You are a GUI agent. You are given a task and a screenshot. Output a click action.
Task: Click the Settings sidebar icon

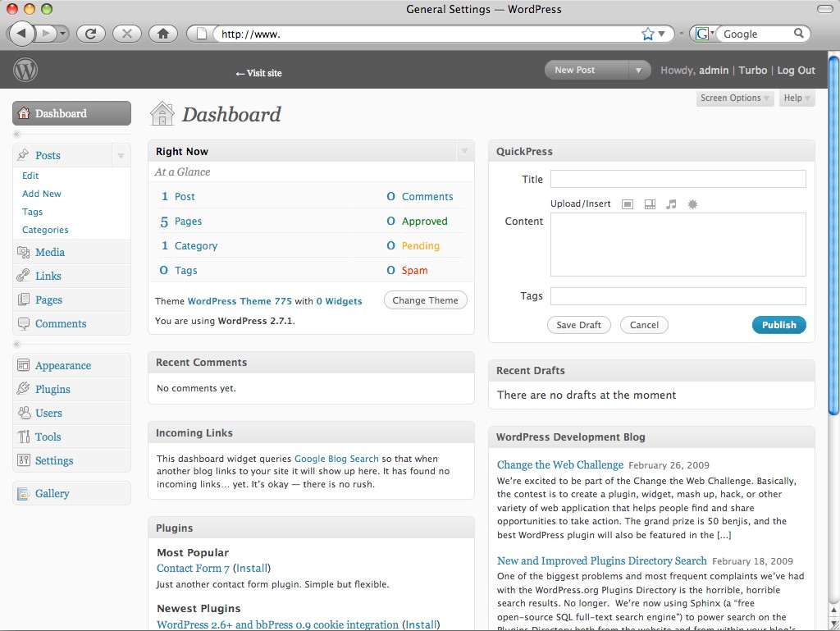pos(23,460)
